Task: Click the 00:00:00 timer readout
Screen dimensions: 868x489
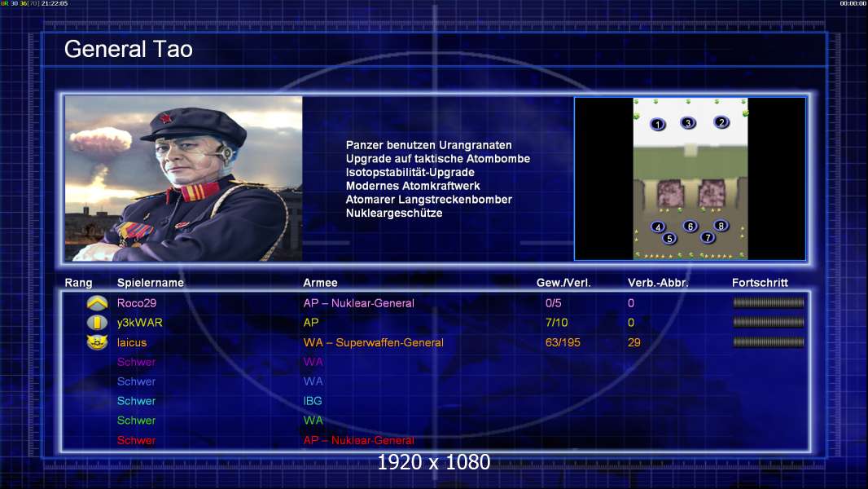Action: [x=853, y=3]
